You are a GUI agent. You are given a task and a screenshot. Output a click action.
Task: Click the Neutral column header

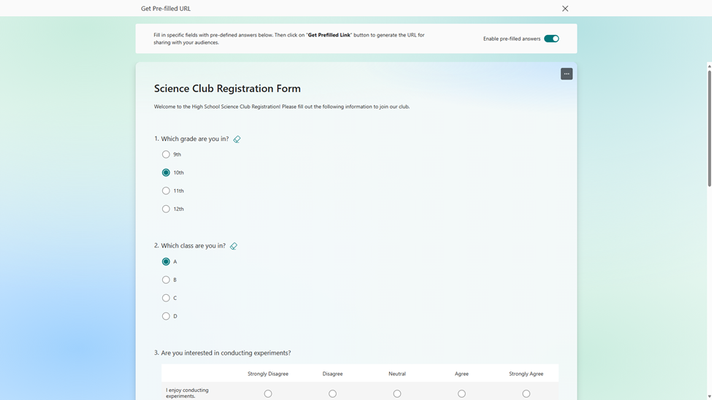(x=397, y=374)
